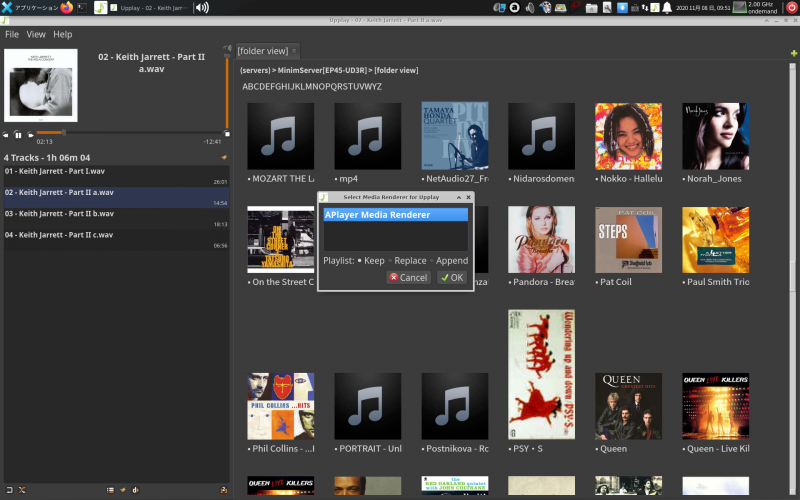
Task: Close the [folder view] tab
Action: coord(294,51)
